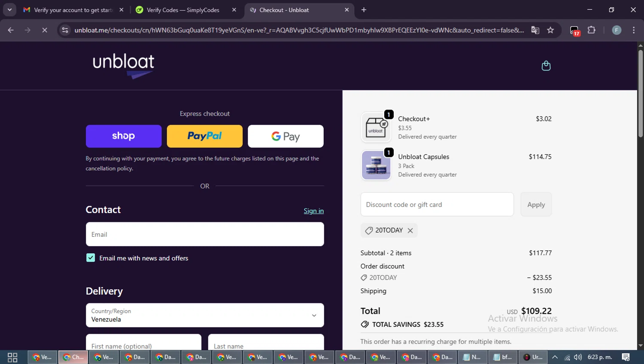This screenshot has height=364, width=644.
Task: Click the cancellation policy text
Action: [109, 168]
